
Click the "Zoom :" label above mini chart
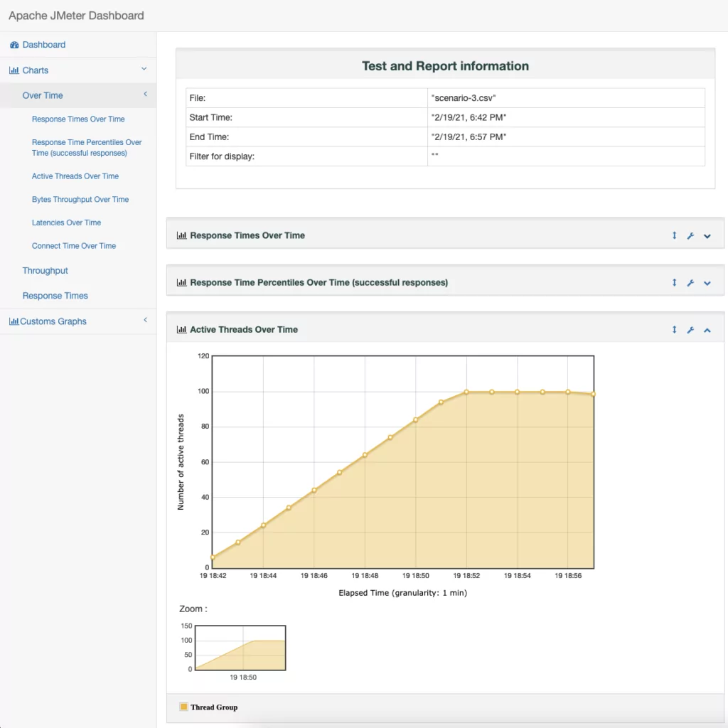193,609
